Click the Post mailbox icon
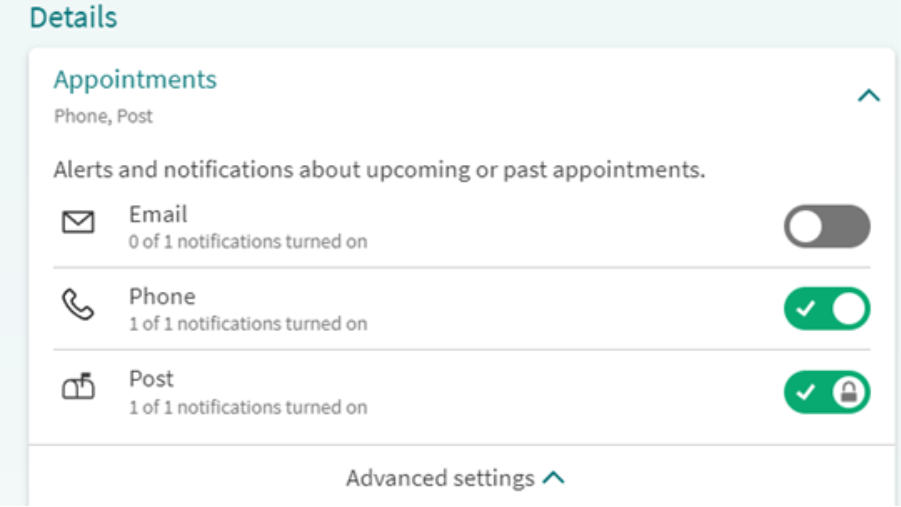Viewport: 901px width, 507px height. (x=78, y=386)
